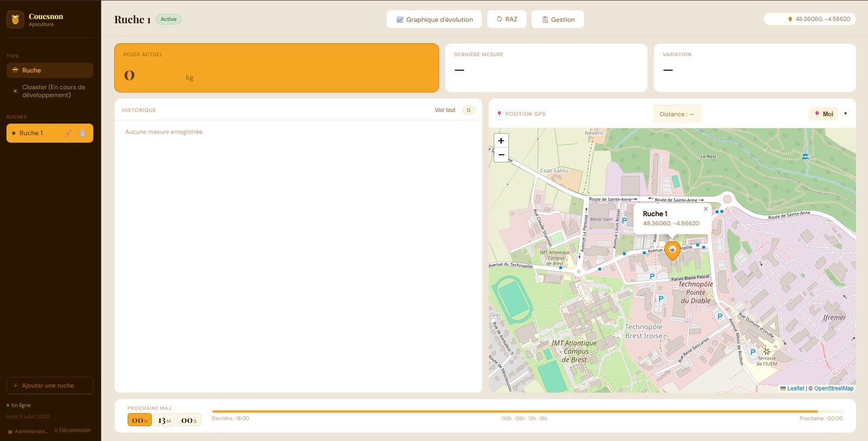Viewport: 868px width, 441px height.
Task: Select the Ruche type in sidebar
Action: pos(50,70)
